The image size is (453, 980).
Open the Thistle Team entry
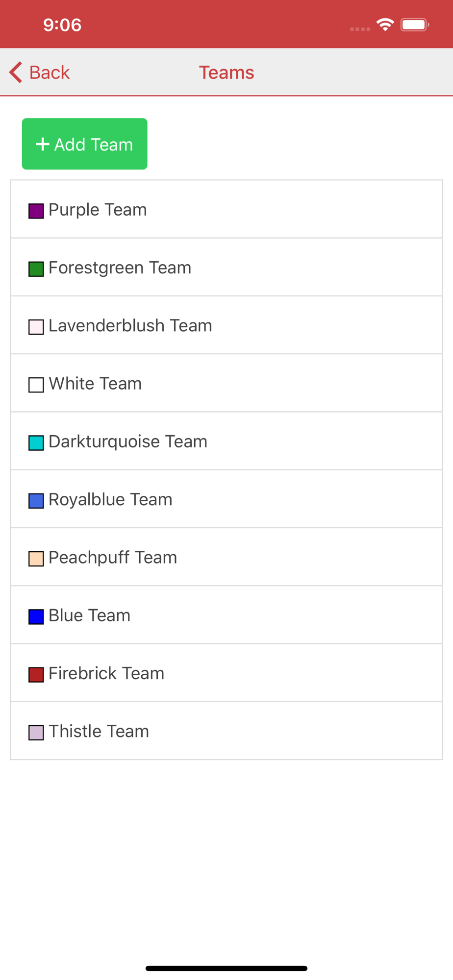[x=226, y=731]
